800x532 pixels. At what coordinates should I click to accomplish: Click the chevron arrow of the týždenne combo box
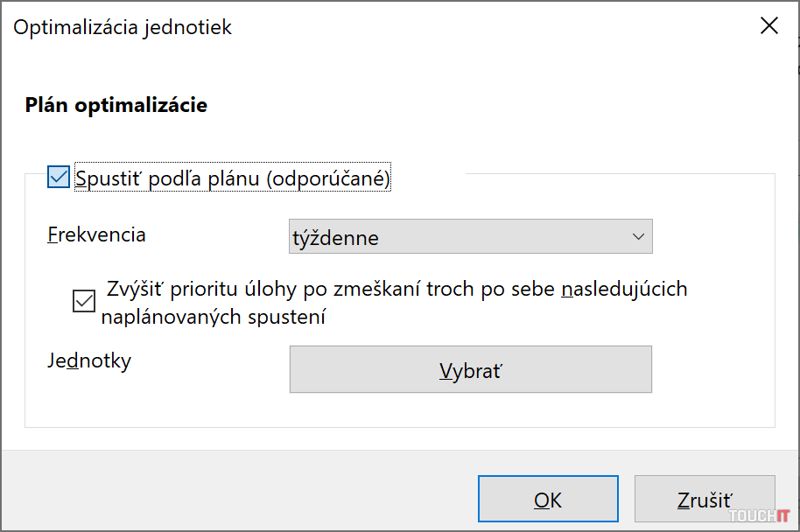[x=636, y=237]
